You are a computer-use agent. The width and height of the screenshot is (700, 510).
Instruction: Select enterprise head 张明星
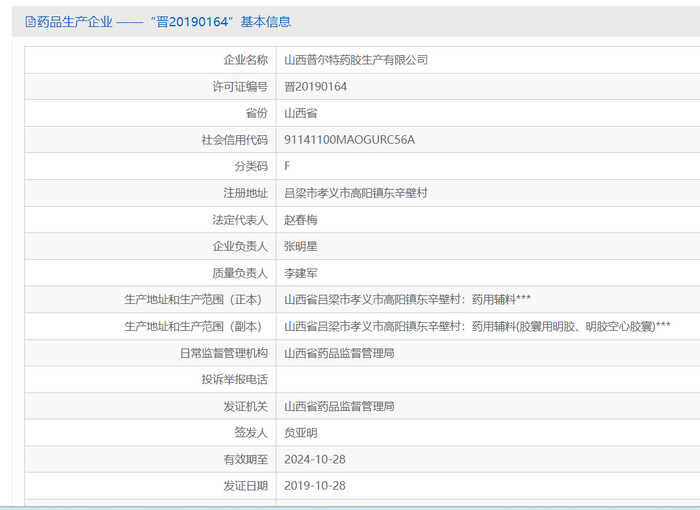coord(300,246)
